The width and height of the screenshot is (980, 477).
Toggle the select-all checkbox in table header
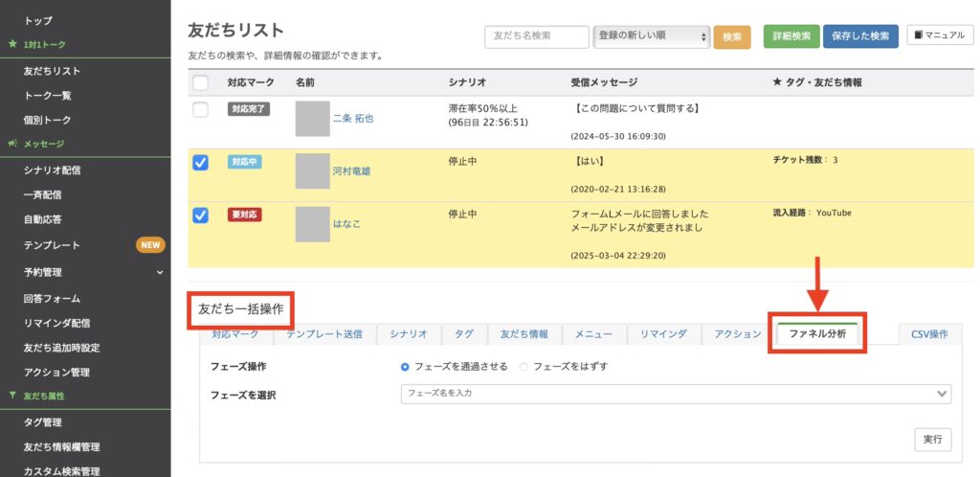pyautogui.click(x=200, y=83)
